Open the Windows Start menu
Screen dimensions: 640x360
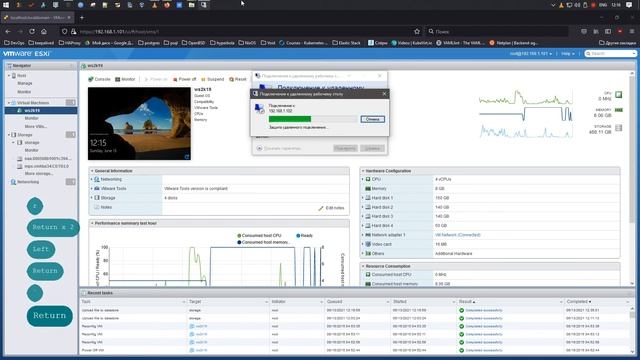click(x=6, y=5)
